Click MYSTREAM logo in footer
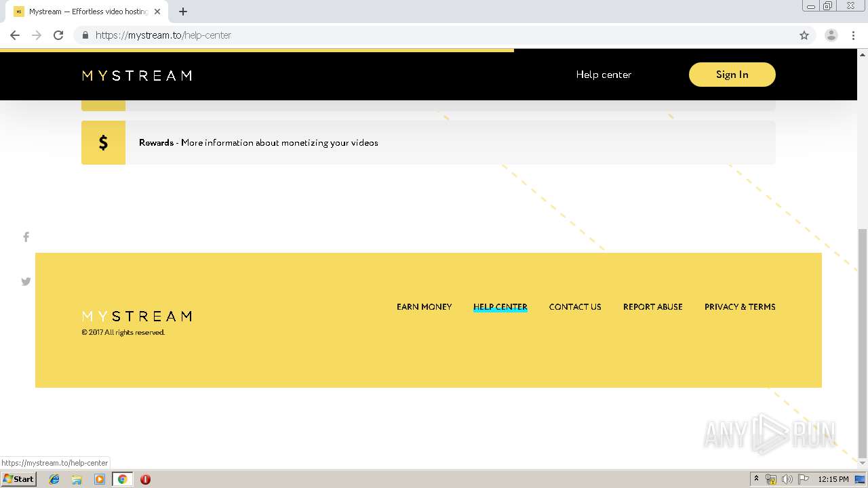 click(137, 317)
